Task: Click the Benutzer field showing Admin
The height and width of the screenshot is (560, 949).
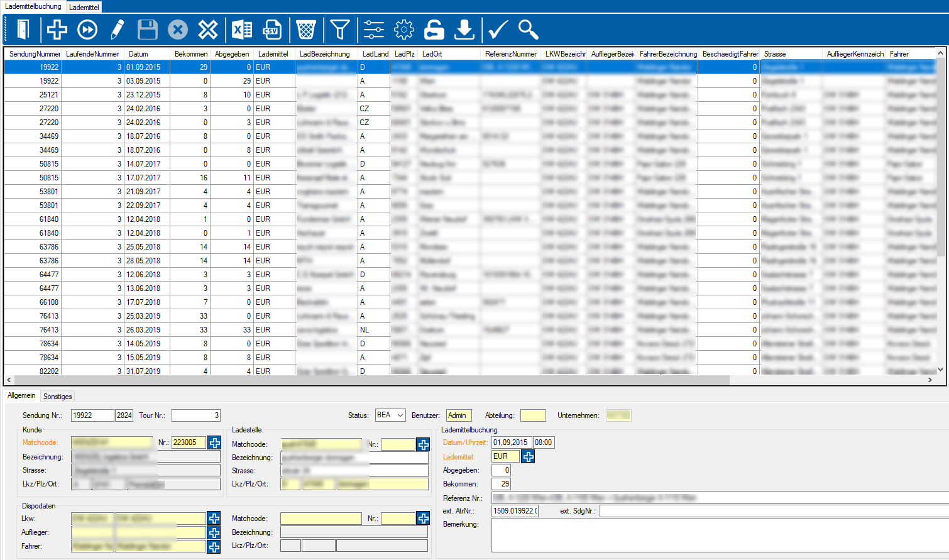Action: tap(459, 415)
